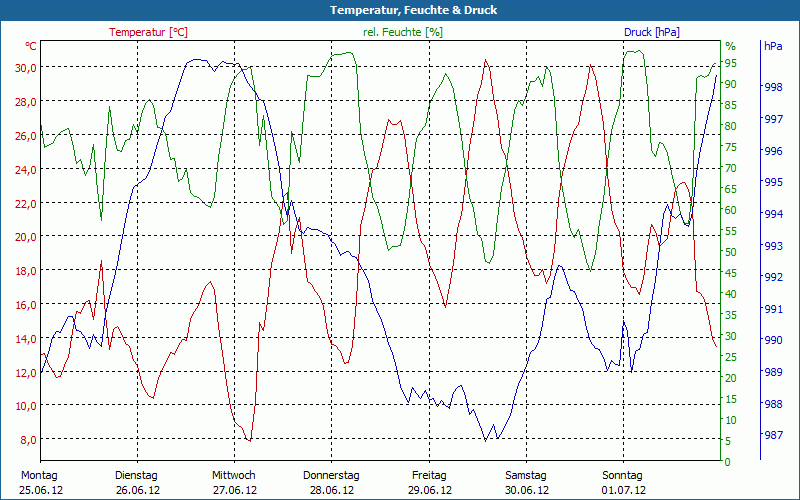
Task: Click the date '30.06.12'
Action: [527, 490]
